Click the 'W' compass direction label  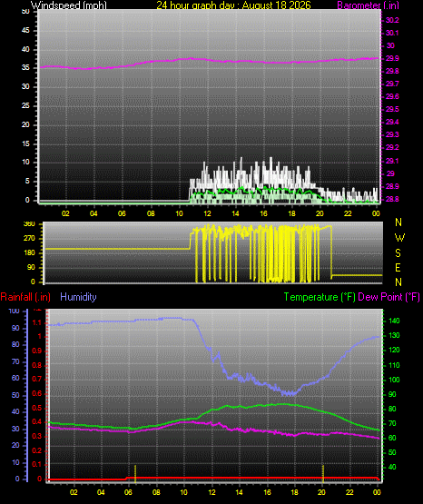[x=399, y=238]
